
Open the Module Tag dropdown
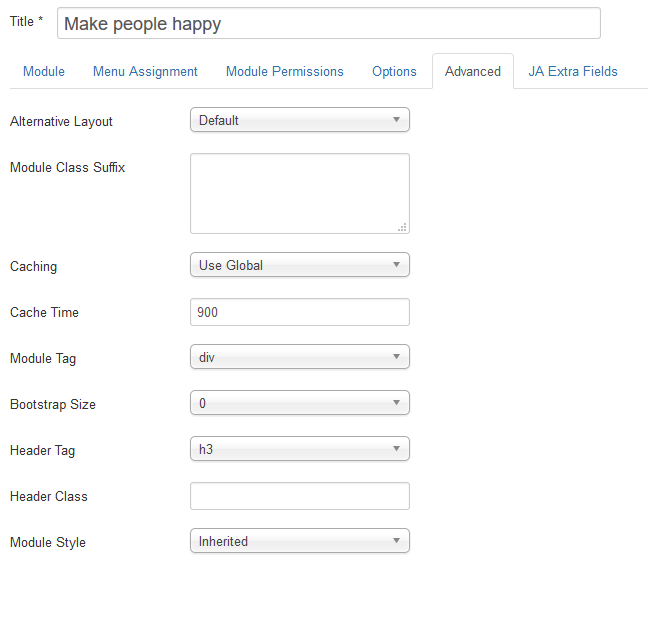pyautogui.click(x=299, y=357)
